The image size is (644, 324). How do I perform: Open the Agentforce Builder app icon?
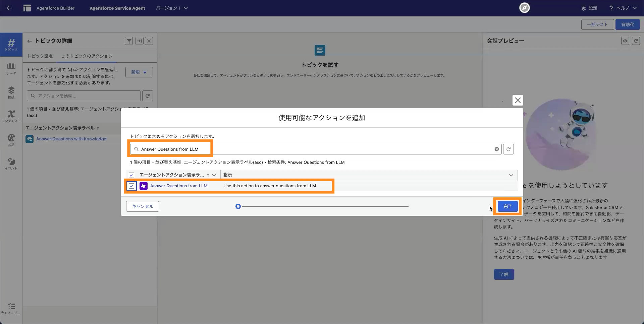[27, 8]
